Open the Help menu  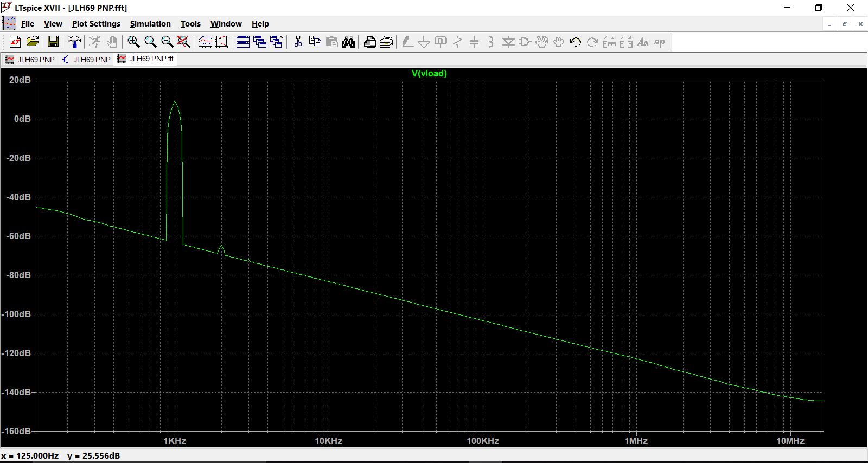point(260,24)
